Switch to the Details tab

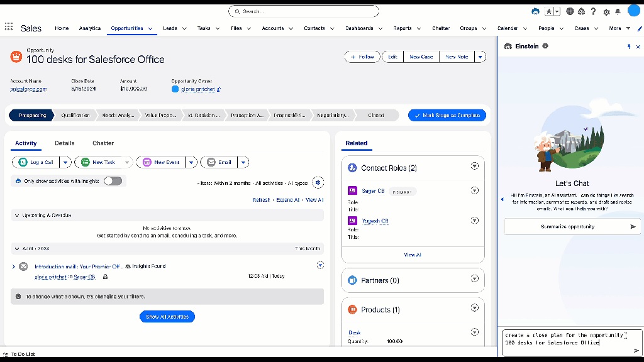click(65, 143)
